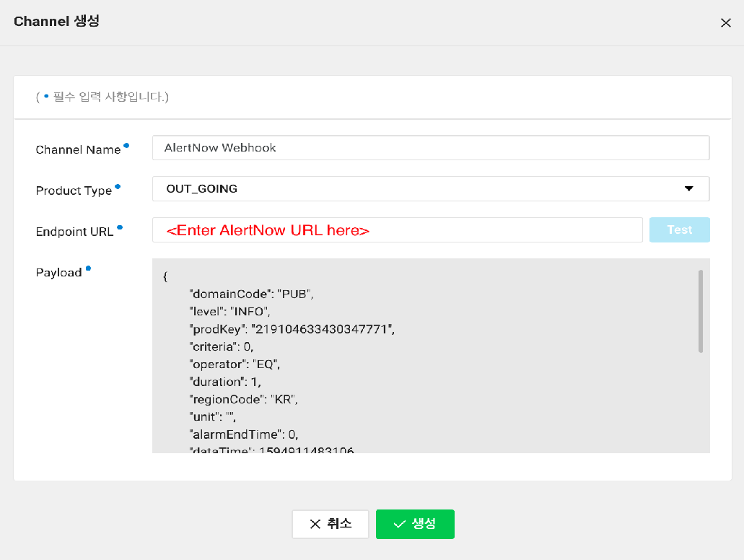Close the Channel 생성 dialog
744x560 pixels.
click(x=725, y=23)
